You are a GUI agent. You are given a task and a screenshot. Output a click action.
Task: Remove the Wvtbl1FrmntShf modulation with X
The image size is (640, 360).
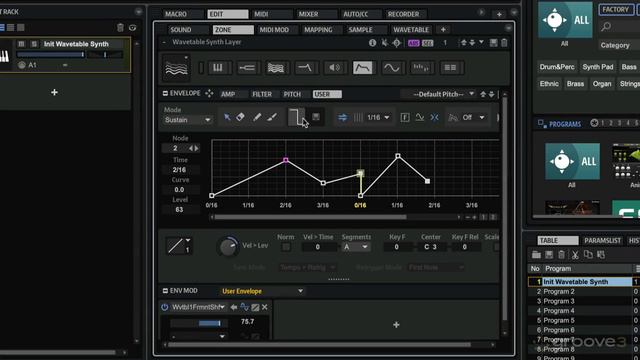coord(264,307)
